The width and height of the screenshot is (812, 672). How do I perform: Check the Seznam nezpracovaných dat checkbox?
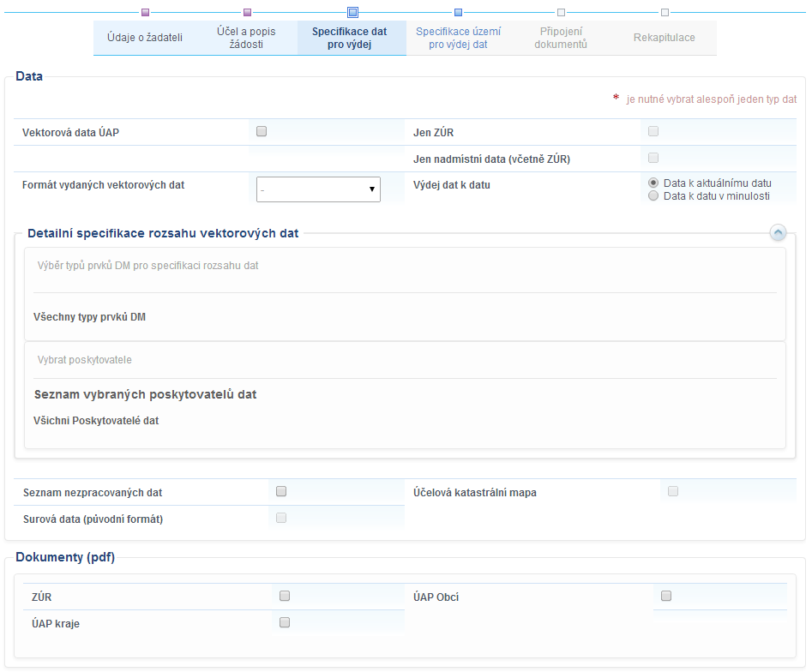tap(281, 491)
